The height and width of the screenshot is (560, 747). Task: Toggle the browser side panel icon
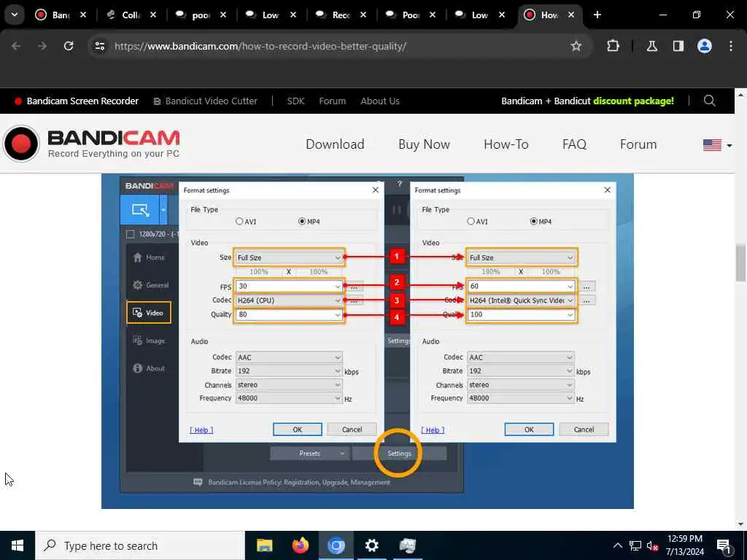tap(678, 46)
